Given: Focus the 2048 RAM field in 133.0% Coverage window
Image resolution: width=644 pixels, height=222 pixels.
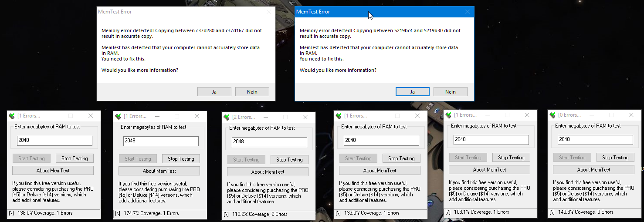Looking at the screenshot, I should click(x=381, y=141).
